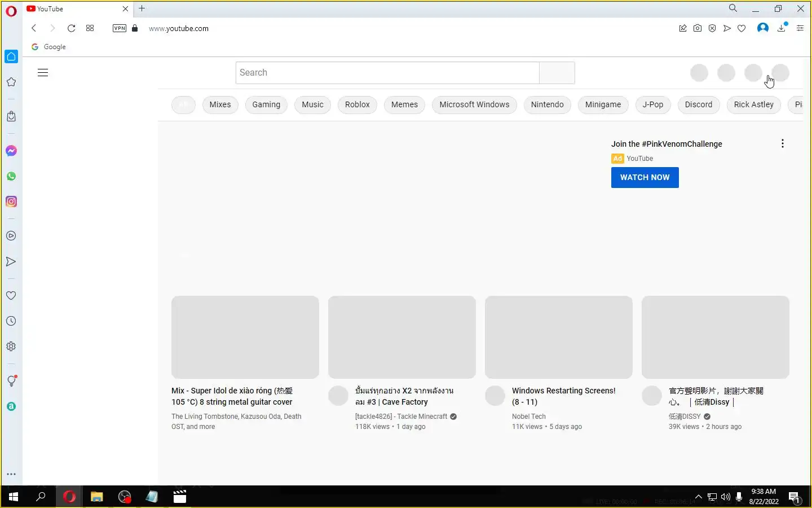Open the ad's three-dot options menu

783,143
